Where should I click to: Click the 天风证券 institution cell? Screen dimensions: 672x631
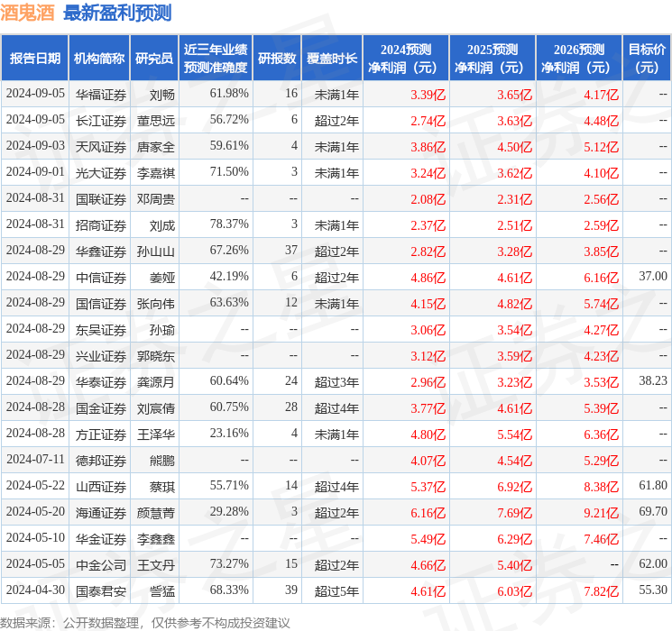click(x=101, y=147)
